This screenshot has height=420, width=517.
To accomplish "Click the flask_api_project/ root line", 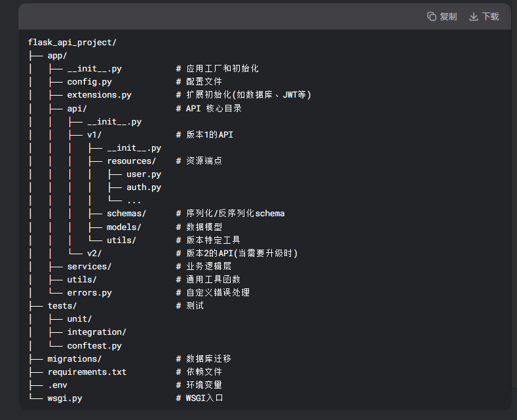I will tap(72, 43).
